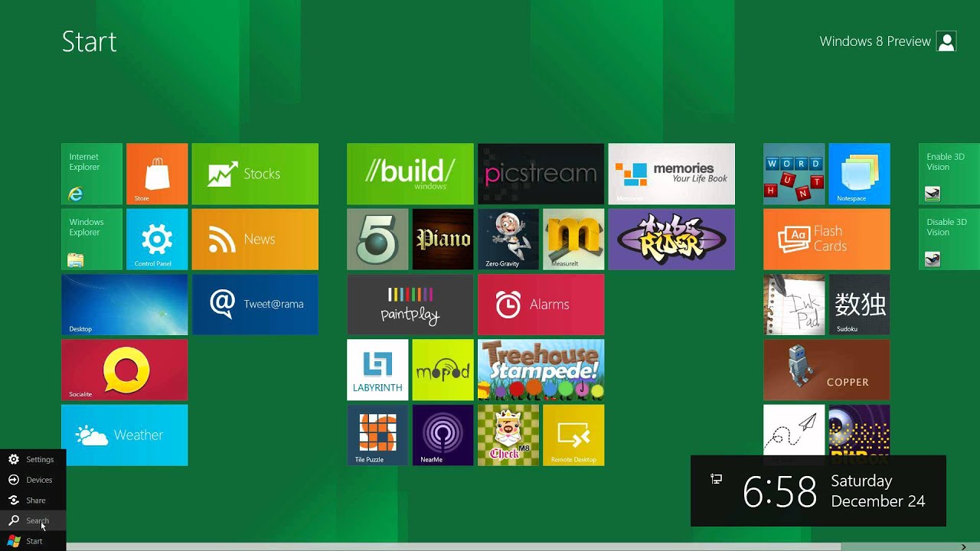Click the Windows 8 Preview user name

pyautogui.click(x=875, y=41)
